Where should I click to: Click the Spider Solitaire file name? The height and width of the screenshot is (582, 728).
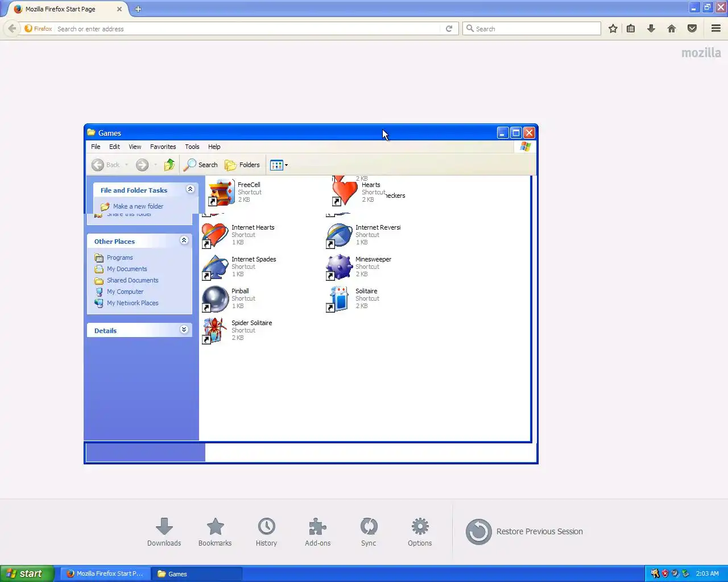pos(252,323)
